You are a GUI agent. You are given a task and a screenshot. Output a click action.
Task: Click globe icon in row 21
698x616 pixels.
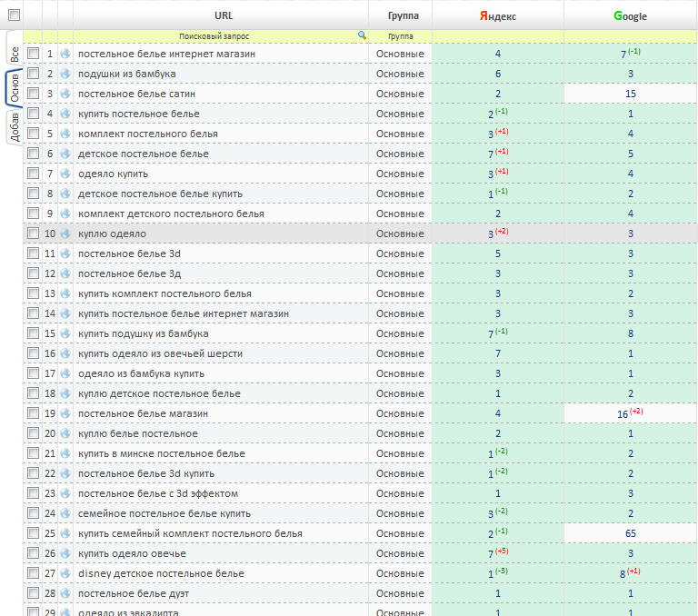tap(65, 453)
